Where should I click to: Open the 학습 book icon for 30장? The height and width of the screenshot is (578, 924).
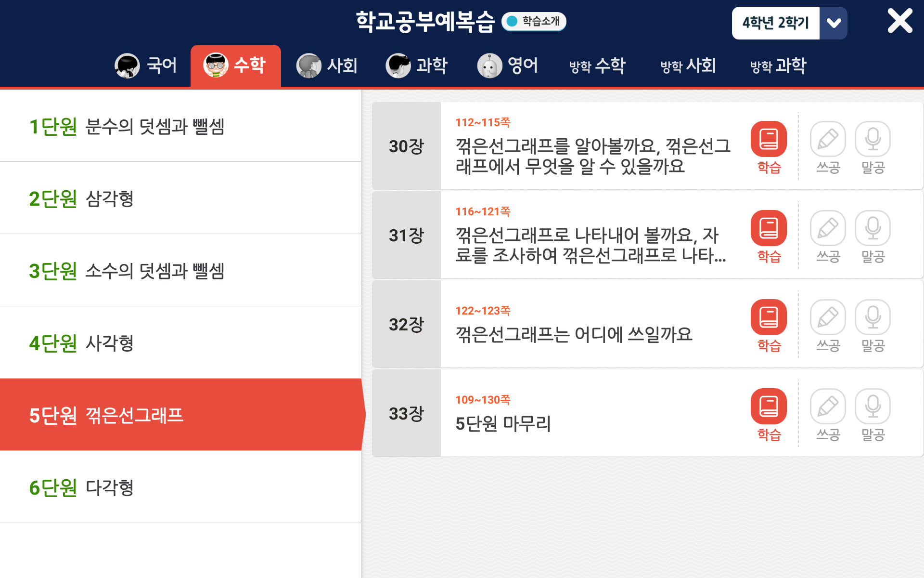pyautogui.click(x=769, y=140)
